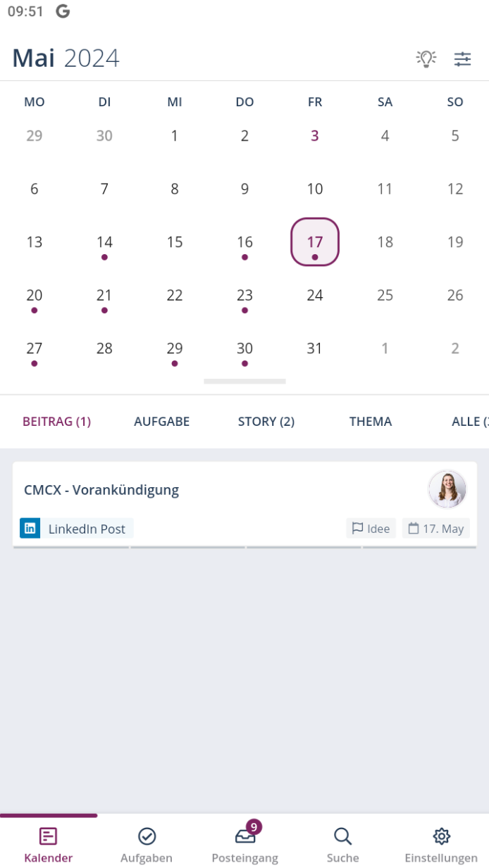Open Einstellungen gear tab
This screenshot has height=868, width=489.
pos(441,843)
